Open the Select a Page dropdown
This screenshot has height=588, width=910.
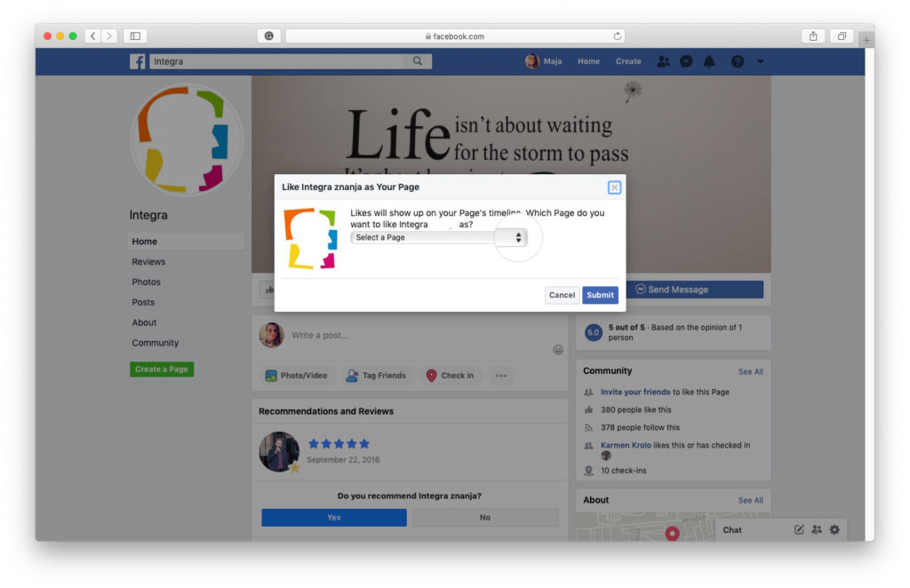click(438, 238)
